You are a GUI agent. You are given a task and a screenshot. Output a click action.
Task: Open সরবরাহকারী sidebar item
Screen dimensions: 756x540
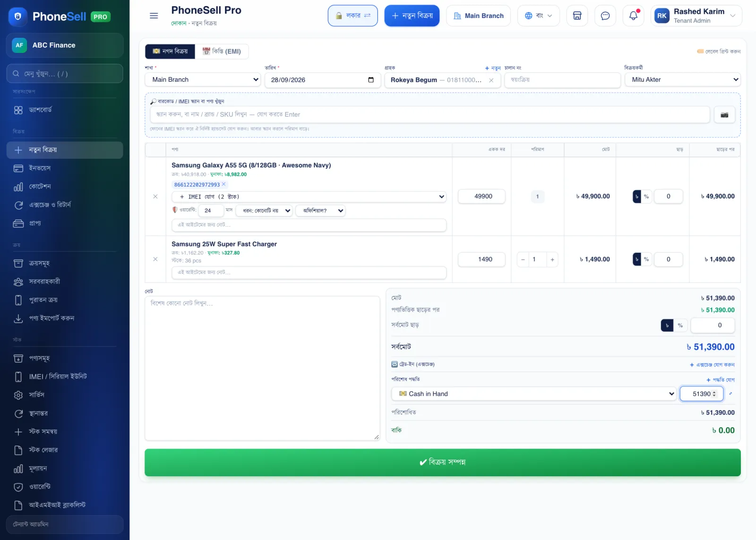click(x=65, y=282)
